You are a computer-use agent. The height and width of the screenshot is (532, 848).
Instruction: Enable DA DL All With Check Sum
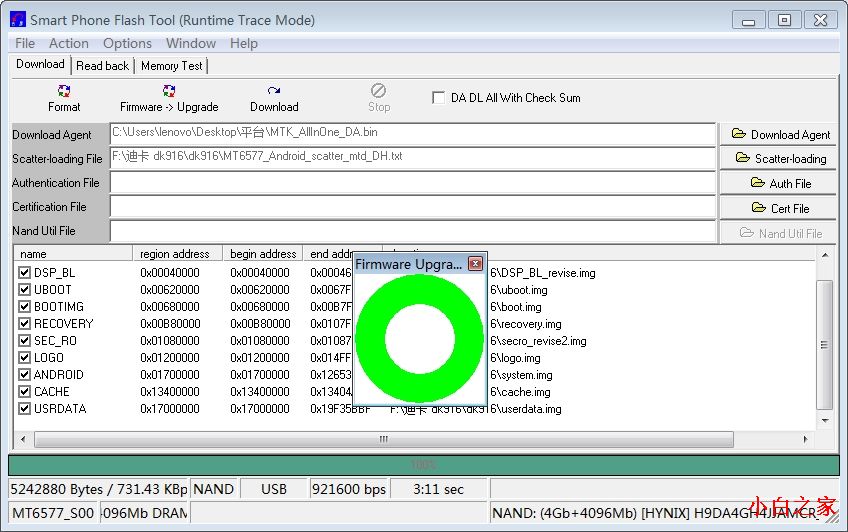tap(438, 98)
